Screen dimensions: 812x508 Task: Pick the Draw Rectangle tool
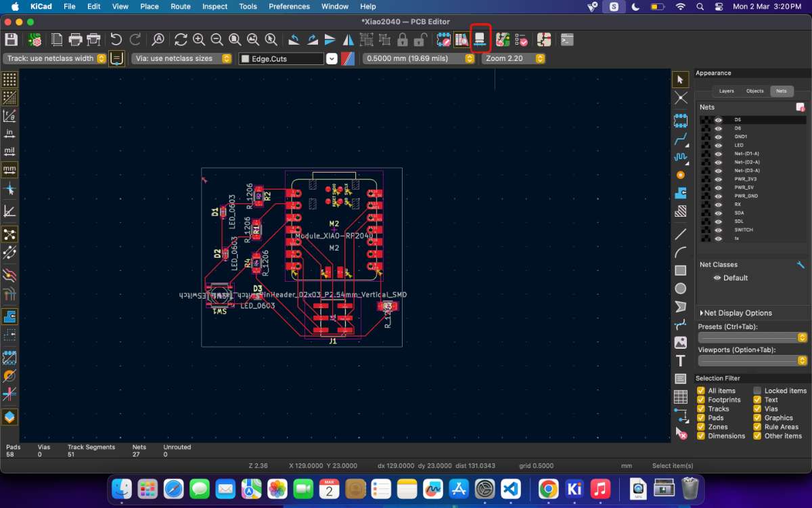coord(681,270)
